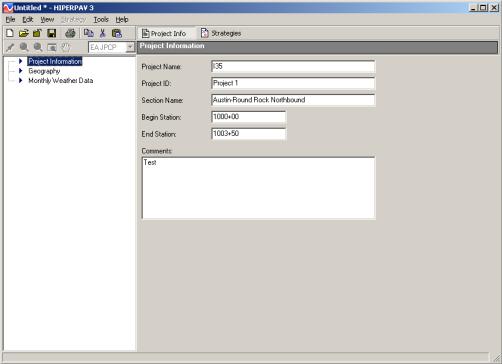Open the EA JPCP strategy dropdown
Image resolution: width=502 pixels, height=364 pixels.
click(x=130, y=47)
